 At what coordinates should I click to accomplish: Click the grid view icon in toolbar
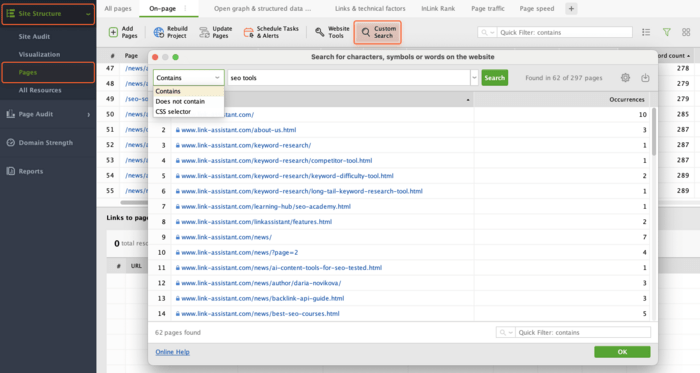pyautogui.click(x=686, y=32)
